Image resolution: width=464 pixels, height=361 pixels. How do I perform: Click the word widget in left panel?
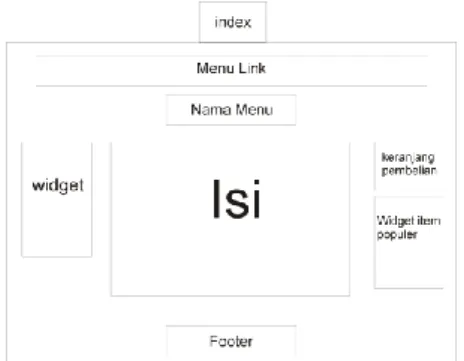[x=58, y=186]
